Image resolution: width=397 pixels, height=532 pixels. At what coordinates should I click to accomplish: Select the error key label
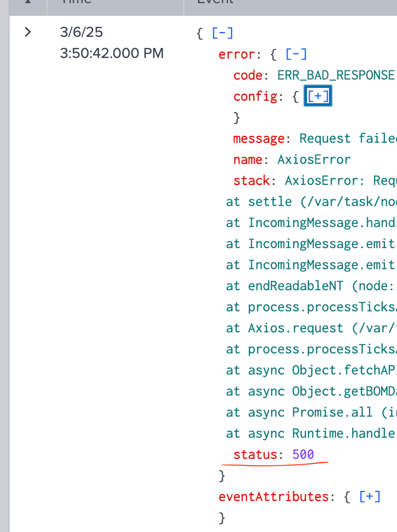pos(237,54)
